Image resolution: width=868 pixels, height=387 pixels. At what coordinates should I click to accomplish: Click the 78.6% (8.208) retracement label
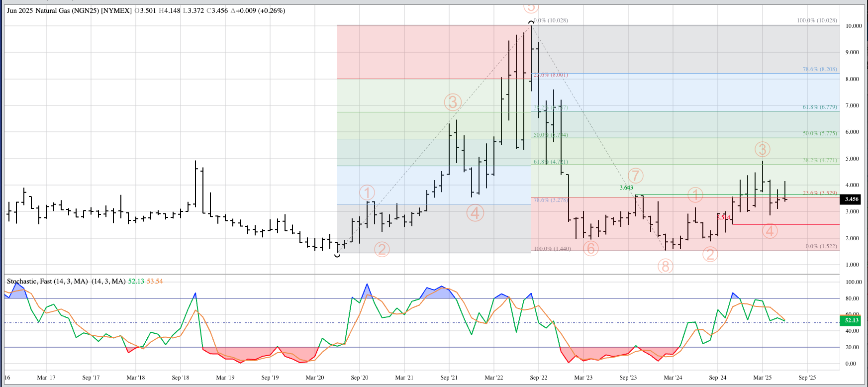click(x=820, y=69)
